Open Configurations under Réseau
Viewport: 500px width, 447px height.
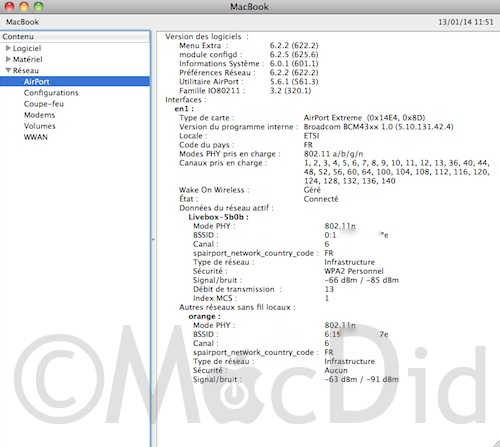[x=51, y=93]
